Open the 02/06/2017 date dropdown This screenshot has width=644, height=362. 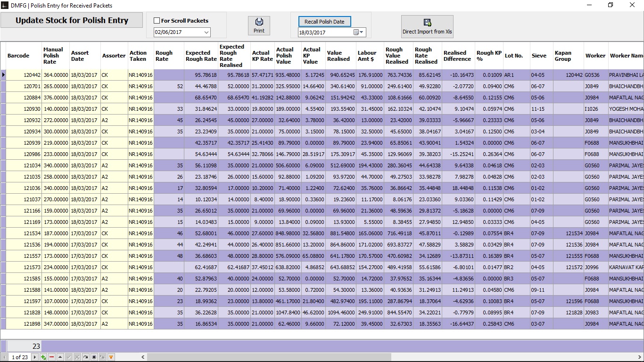click(x=206, y=32)
